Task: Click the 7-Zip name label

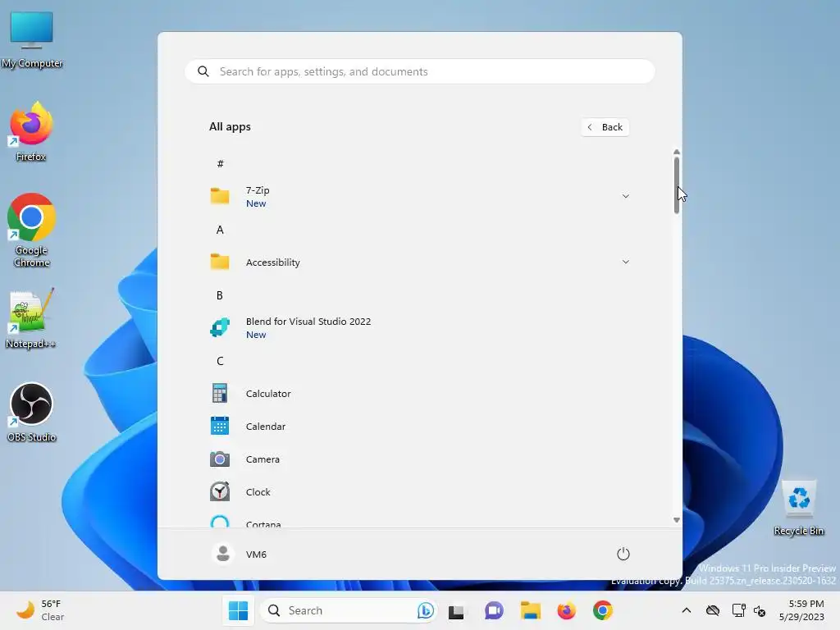Action: pos(258,190)
